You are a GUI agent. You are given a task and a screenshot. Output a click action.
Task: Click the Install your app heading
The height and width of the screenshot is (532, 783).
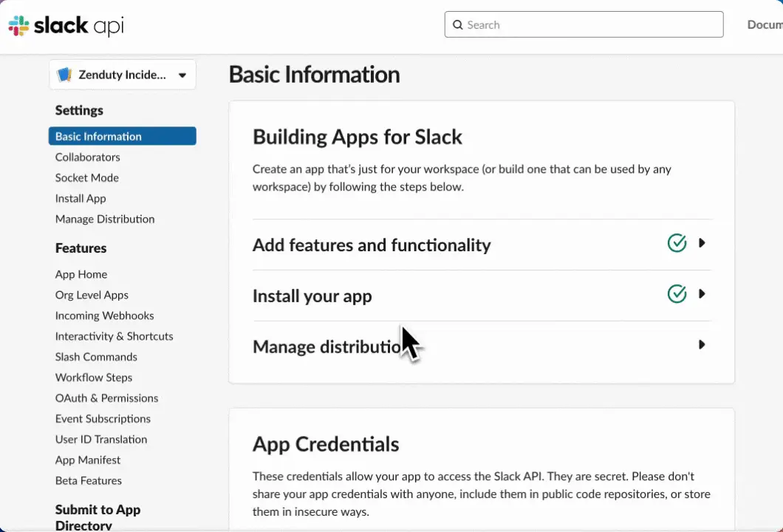click(x=312, y=296)
